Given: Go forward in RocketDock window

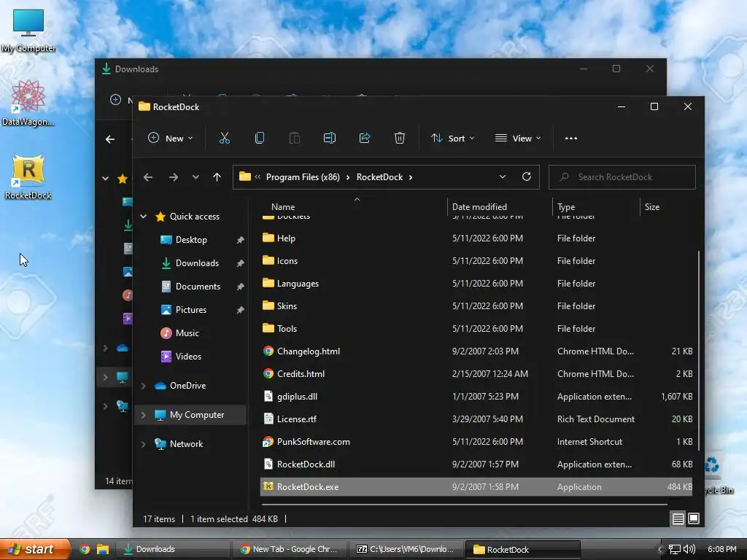Looking at the screenshot, I should [174, 177].
